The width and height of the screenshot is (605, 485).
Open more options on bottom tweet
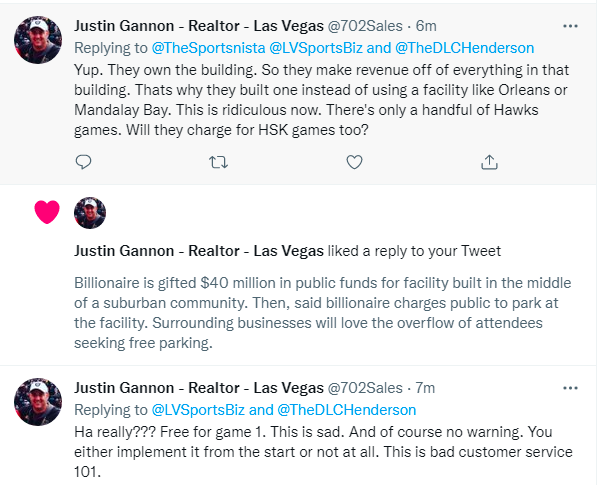click(570, 388)
